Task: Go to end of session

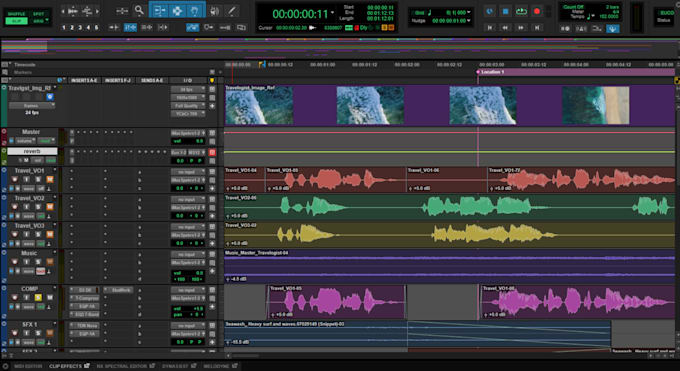Action: click(x=537, y=28)
